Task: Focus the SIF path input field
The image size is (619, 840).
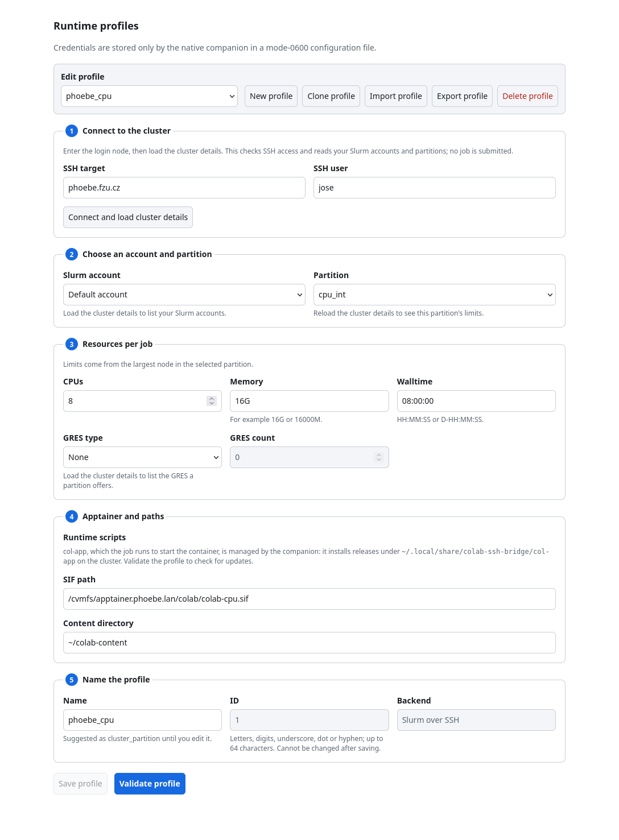Action: coord(309,599)
